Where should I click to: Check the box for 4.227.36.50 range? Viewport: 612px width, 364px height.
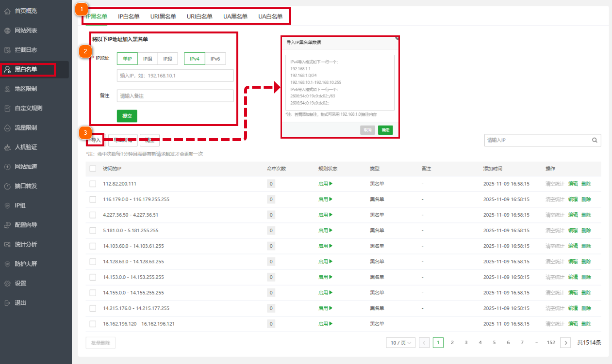(93, 215)
